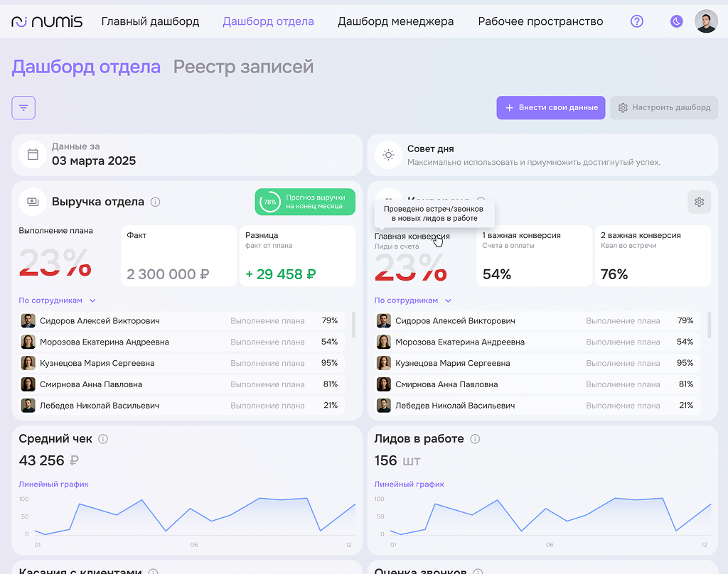The width and height of the screenshot is (728, 574).
Task: Open the help question mark icon
Action: pyautogui.click(x=637, y=21)
